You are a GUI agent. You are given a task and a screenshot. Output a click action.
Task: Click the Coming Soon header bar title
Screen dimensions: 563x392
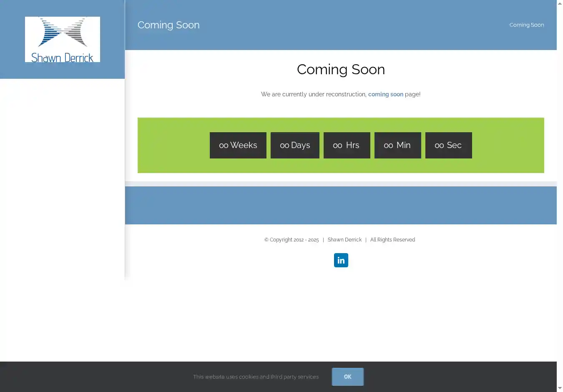click(168, 25)
